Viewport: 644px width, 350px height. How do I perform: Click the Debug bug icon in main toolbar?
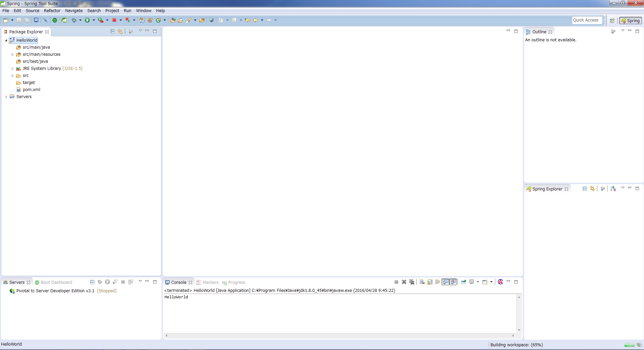(x=74, y=20)
